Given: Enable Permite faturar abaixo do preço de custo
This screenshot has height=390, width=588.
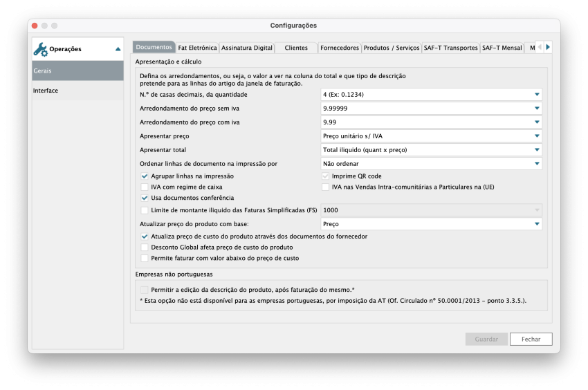Looking at the screenshot, I should point(145,258).
